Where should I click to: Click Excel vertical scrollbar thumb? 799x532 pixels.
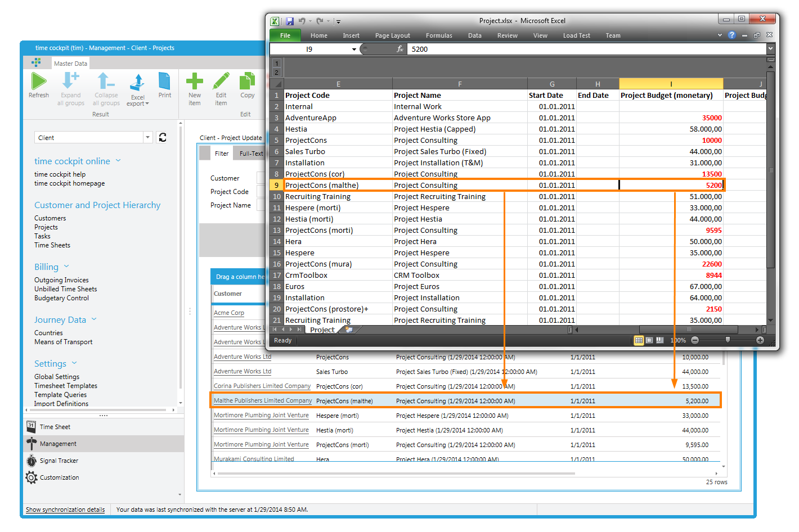(771, 170)
